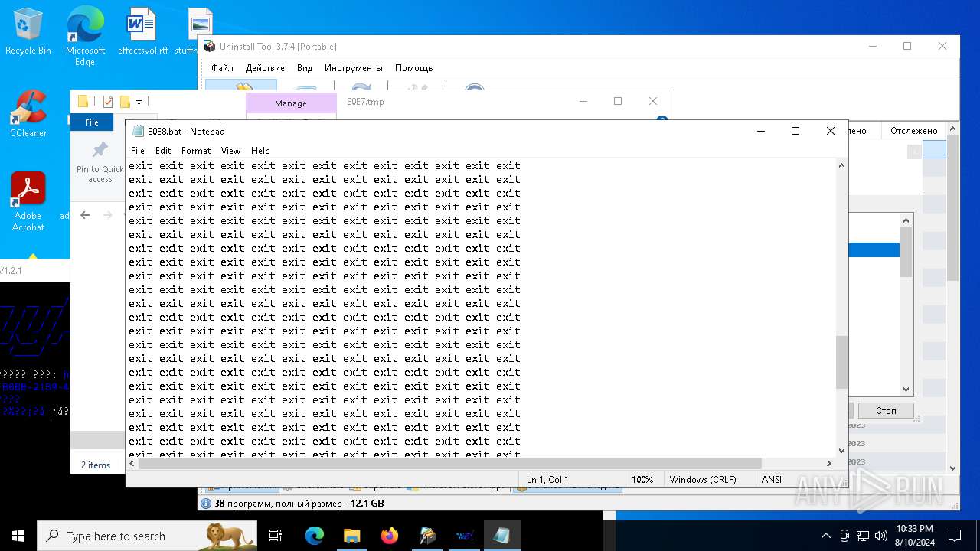This screenshot has width=980, height=551.
Task: Click the Explorer back navigation arrow
Action: point(85,215)
